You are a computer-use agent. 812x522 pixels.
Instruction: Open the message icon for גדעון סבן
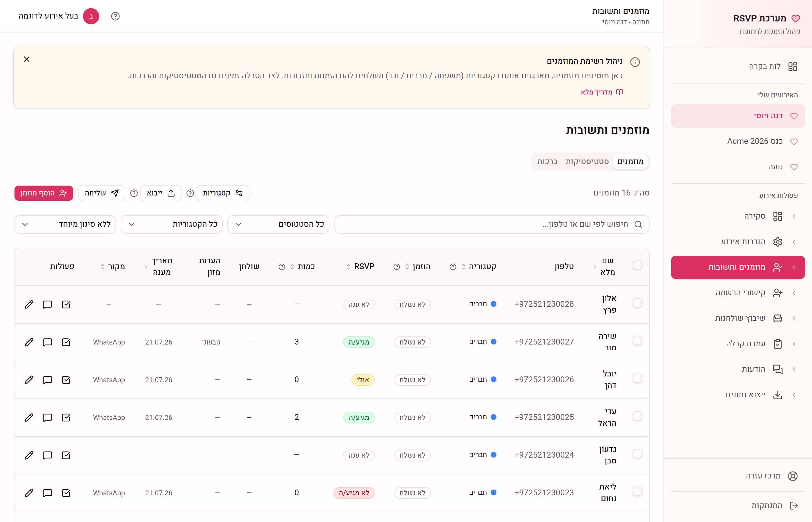coord(48,455)
